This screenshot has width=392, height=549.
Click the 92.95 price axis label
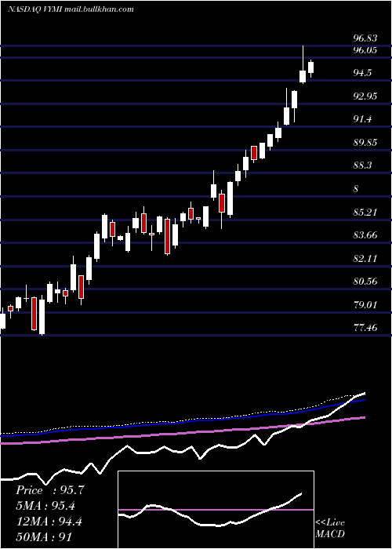click(365, 96)
